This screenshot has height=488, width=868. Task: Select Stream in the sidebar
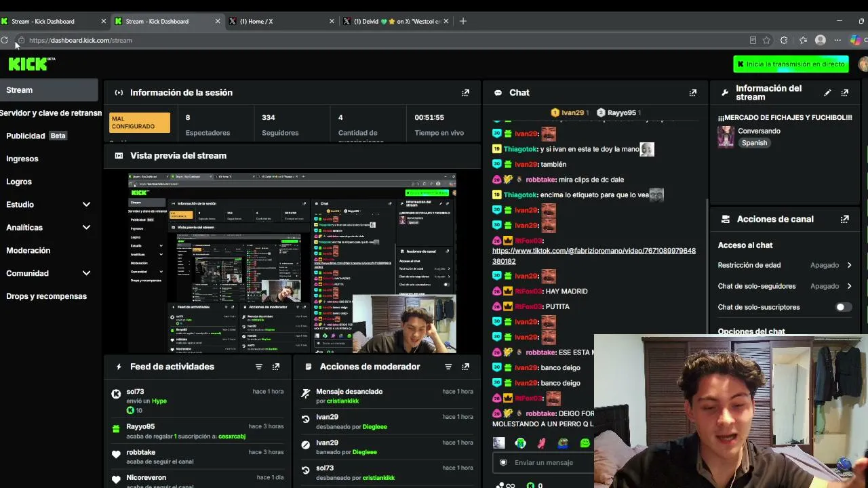pyautogui.click(x=48, y=90)
